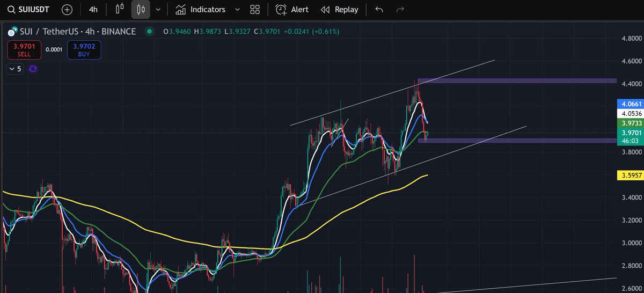644x293 pixels.
Task: Undo the last chart action
Action: (x=379, y=10)
